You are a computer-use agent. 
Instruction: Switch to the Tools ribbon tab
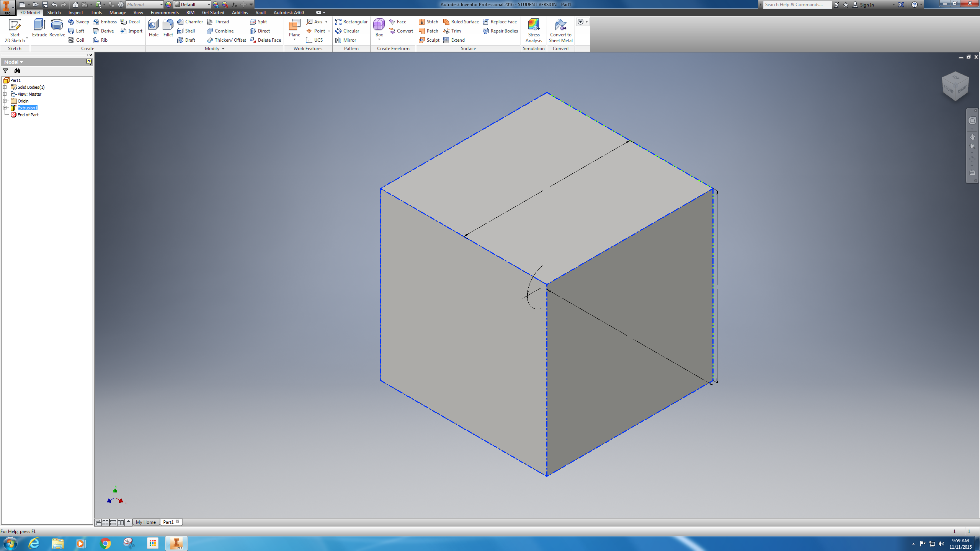tap(96, 13)
